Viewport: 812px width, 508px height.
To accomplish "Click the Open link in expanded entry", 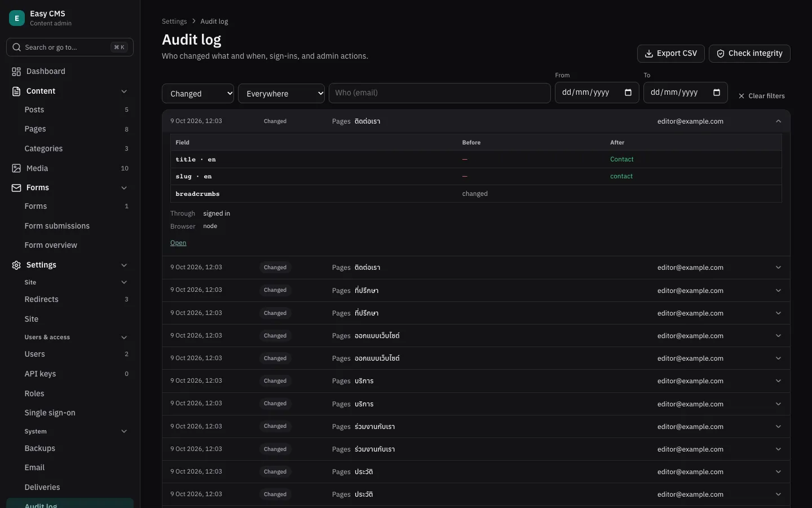I will (178, 243).
